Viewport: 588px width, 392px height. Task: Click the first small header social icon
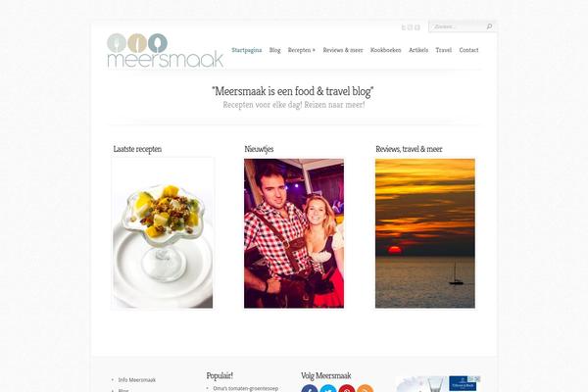pyautogui.click(x=404, y=27)
